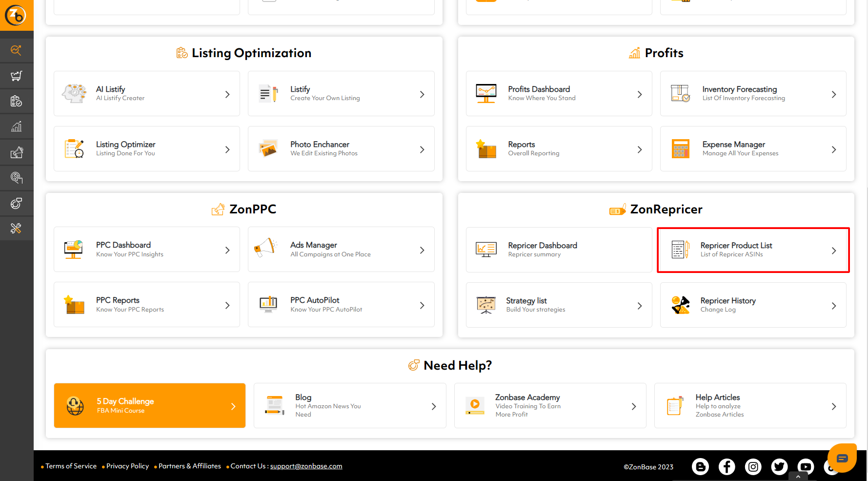Image resolution: width=868 pixels, height=481 pixels.
Task: Click the chevron on the Blog card
Action: 434,406
